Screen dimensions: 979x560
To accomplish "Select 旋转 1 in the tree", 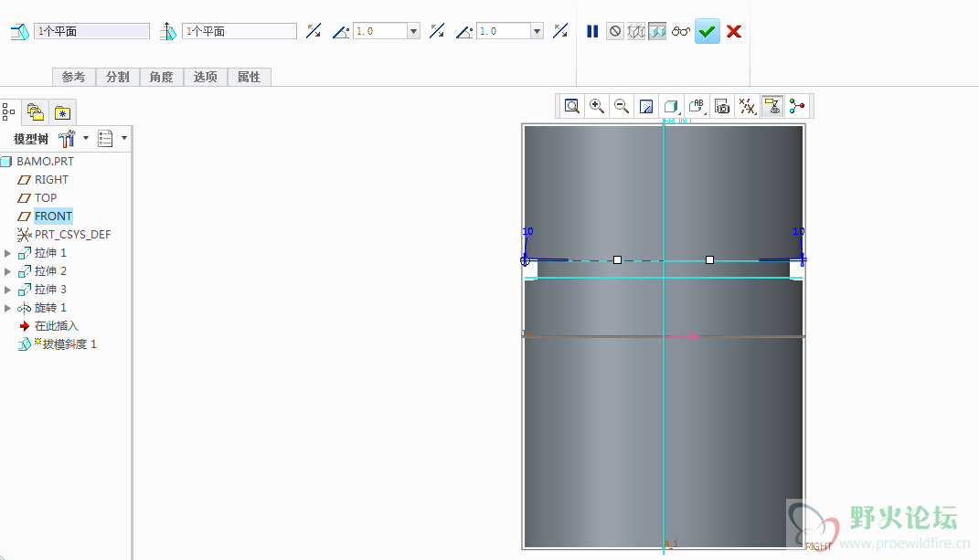I will point(50,308).
